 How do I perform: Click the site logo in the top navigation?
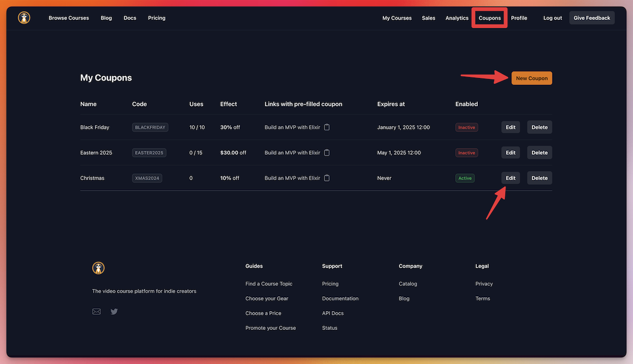[x=24, y=18]
